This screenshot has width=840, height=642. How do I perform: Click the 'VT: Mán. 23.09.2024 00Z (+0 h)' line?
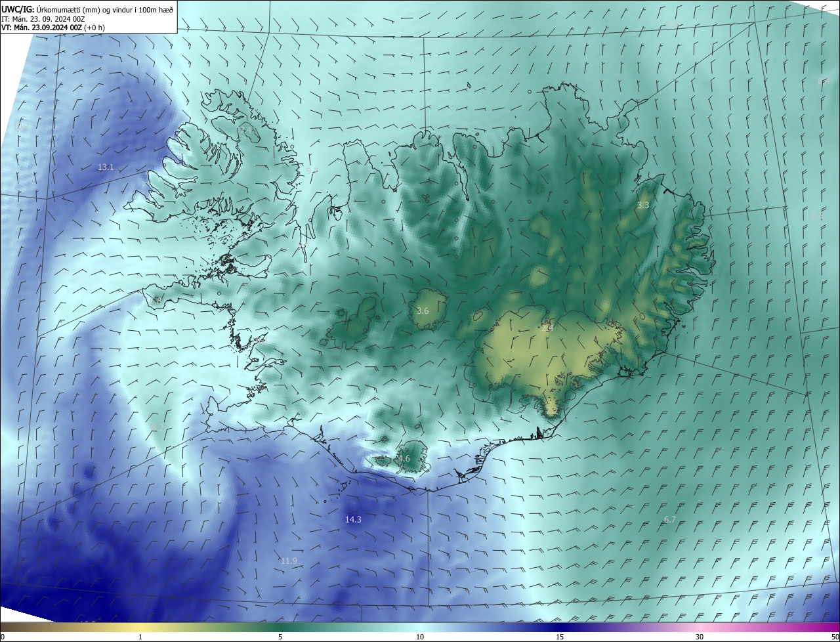[x=52, y=28]
